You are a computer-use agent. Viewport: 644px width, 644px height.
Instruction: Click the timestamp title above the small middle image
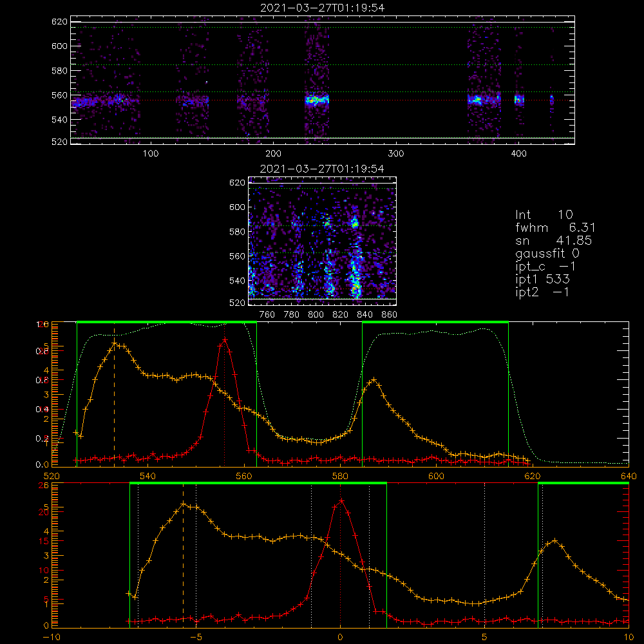pyautogui.click(x=323, y=169)
